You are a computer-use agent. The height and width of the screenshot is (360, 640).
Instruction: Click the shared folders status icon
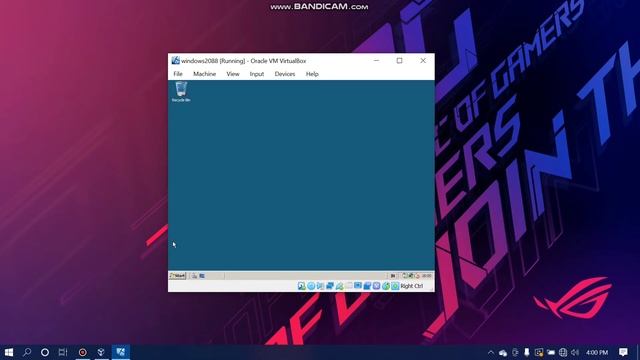(x=349, y=286)
